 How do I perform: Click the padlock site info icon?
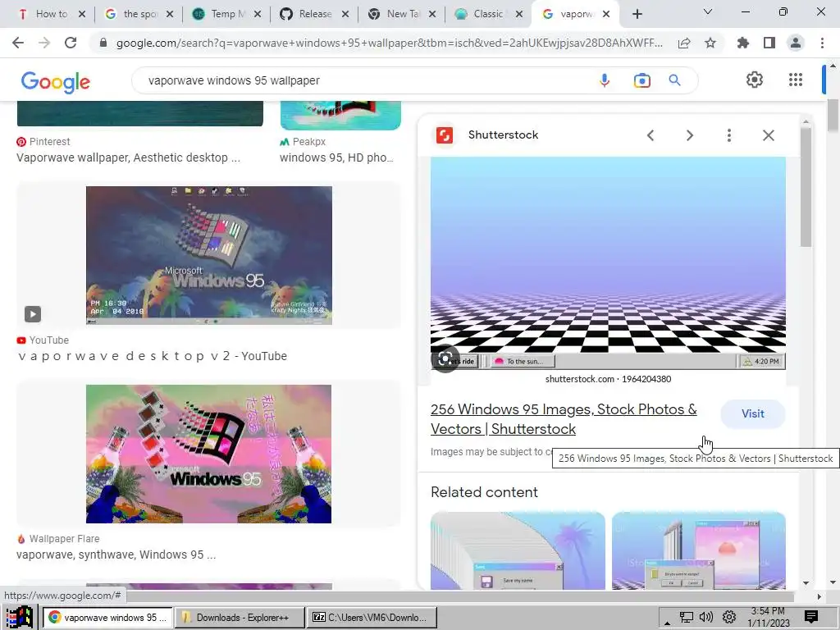point(103,43)
